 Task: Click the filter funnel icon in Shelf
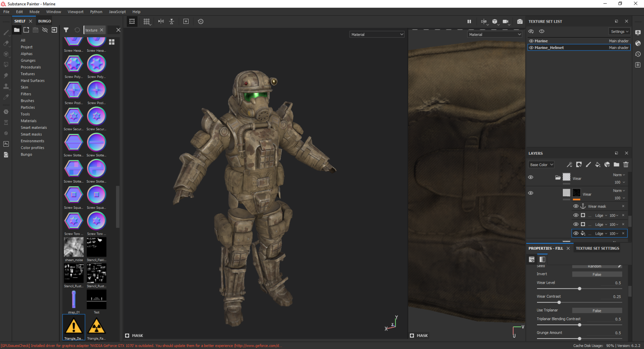tap(66, 30)
